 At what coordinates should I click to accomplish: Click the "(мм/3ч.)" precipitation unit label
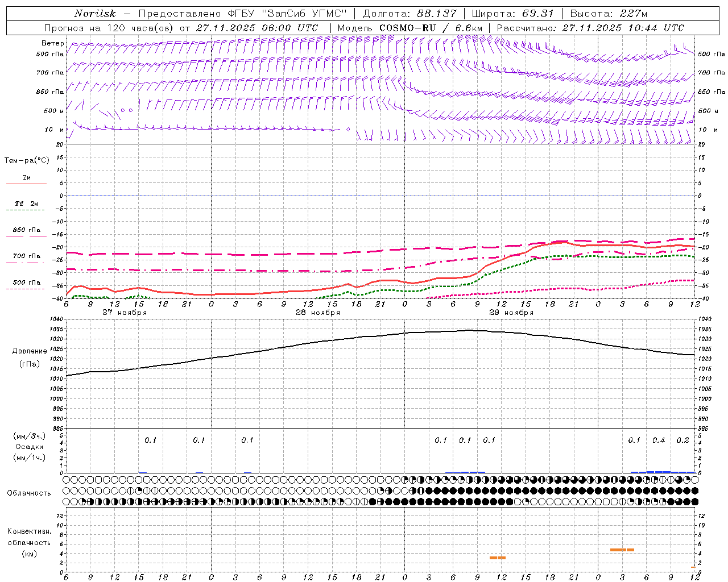pos(30,436)
